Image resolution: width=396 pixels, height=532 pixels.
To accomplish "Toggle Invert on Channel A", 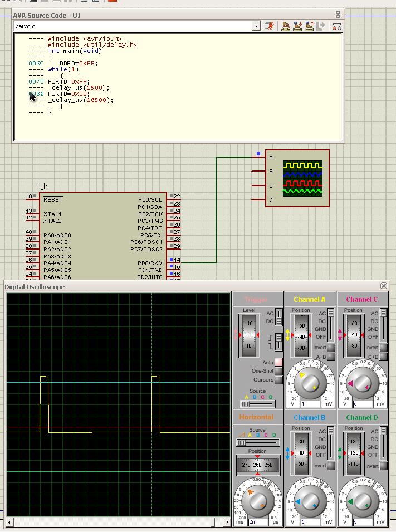I will [331, 348].
